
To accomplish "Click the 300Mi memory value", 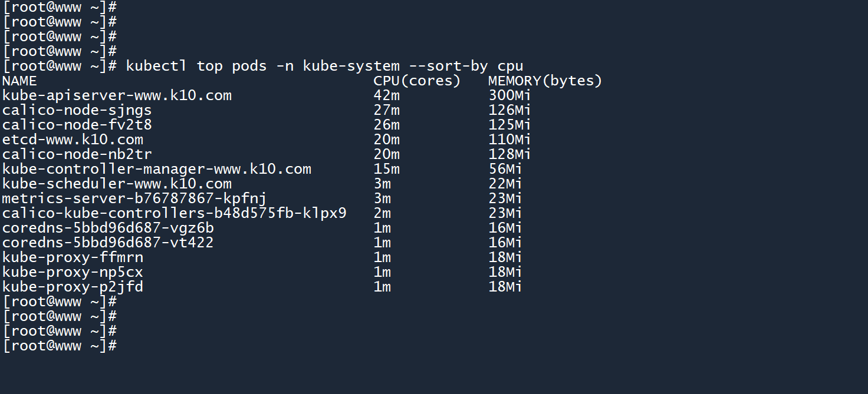I will point(509,95).
